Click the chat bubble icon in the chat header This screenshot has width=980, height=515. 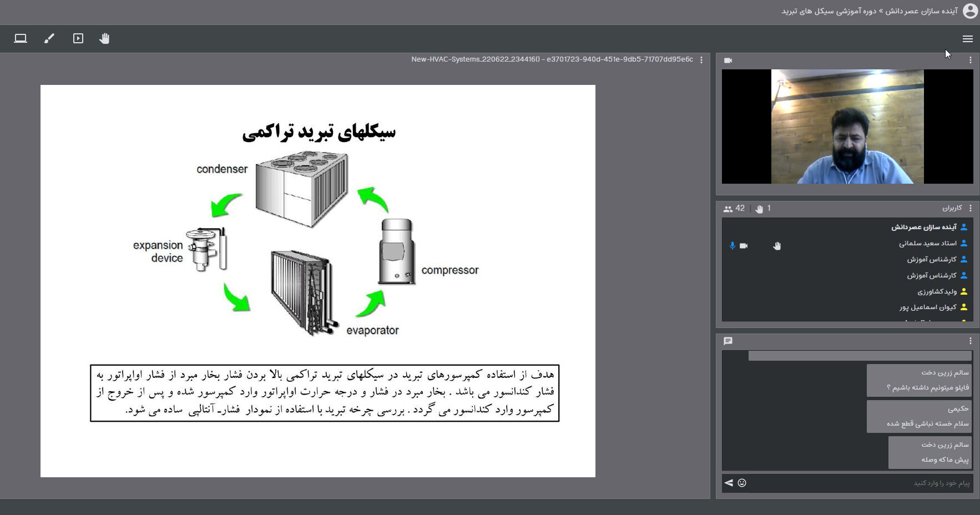728,341
